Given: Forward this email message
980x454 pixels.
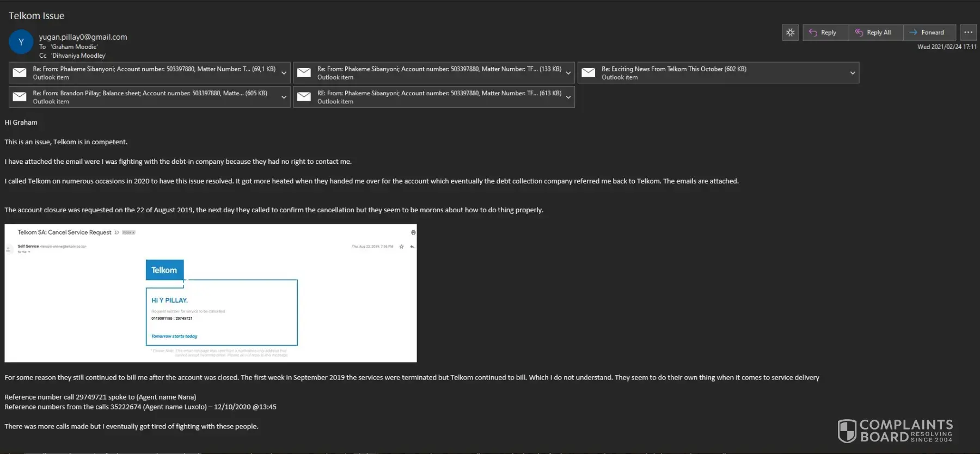Looking at the screenshot, I should pyautogui.click(x=930, y=33).
